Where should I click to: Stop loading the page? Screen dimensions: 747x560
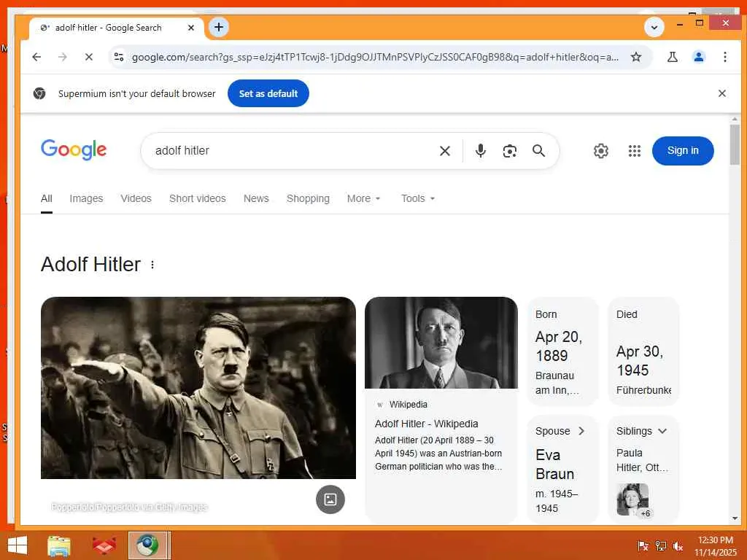88,57
